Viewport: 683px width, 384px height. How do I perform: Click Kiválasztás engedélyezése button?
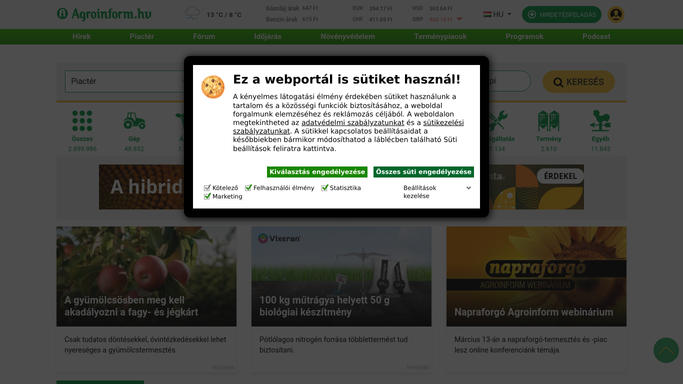pyautogui.click(x=317, y=172)
